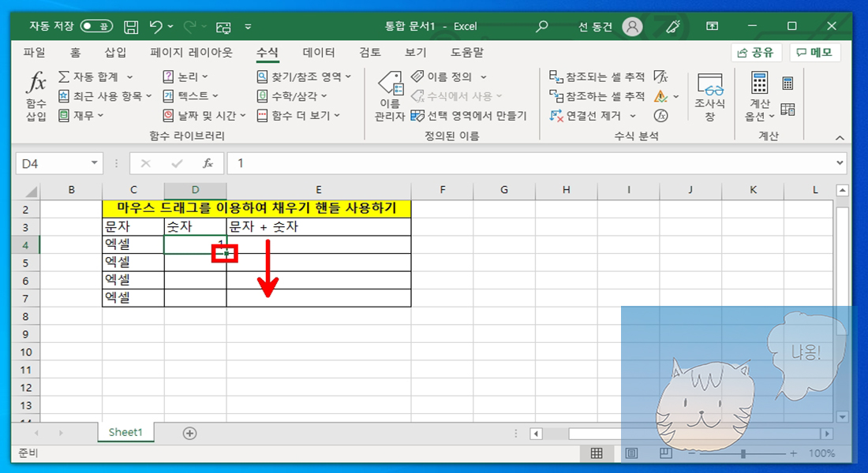Click 참조되는 셀 추적 trace precedents
This screenshot has width=868, height=473.
click(597, 77)
